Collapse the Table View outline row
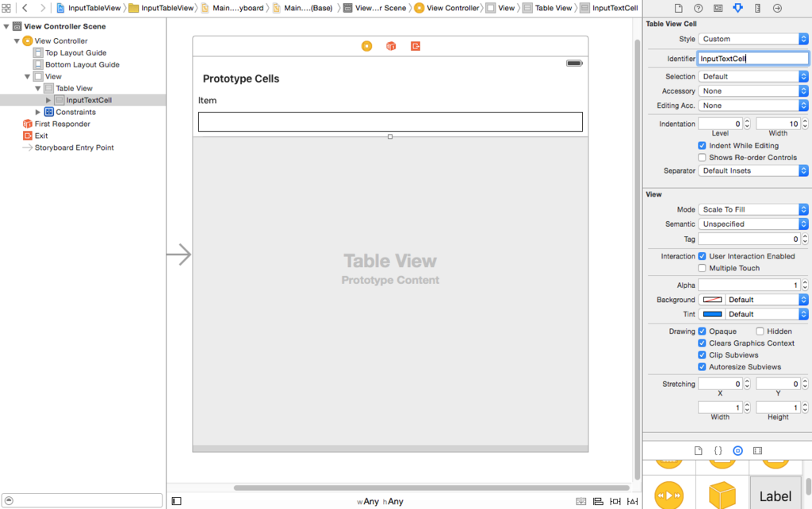 click(x=38, y=88)
